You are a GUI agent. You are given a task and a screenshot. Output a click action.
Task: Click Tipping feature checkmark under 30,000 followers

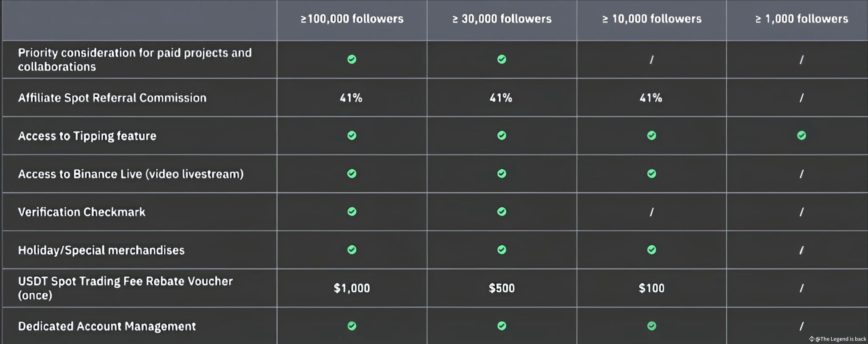pos(501,135)
